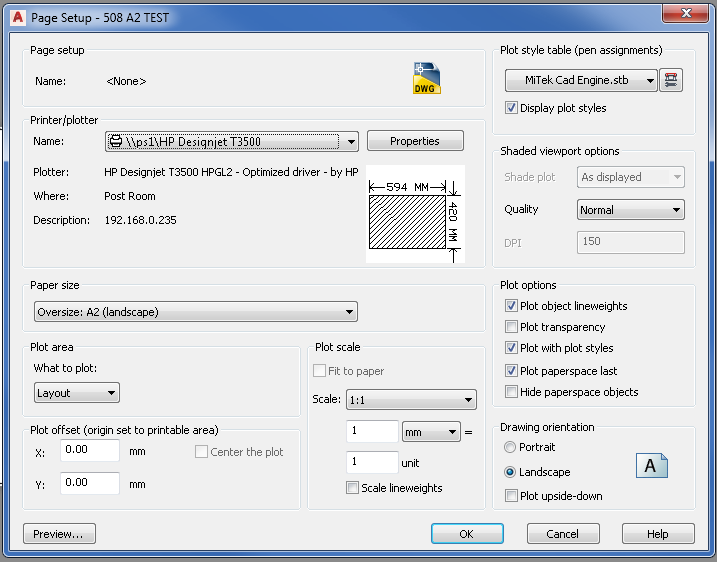
Task: Open the mm units dropdown
Action: point(431,432)
